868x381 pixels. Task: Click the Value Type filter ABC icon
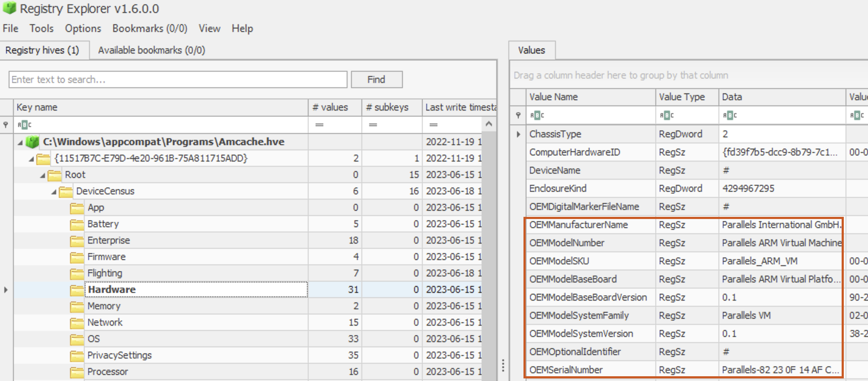tap(667, 115)
